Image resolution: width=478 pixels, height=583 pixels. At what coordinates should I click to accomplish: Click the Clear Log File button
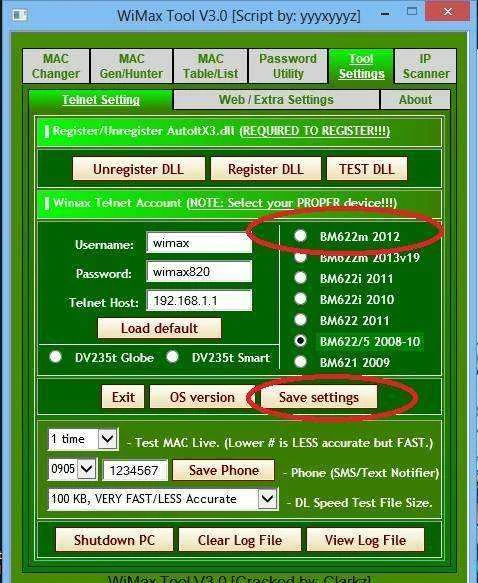240,540
